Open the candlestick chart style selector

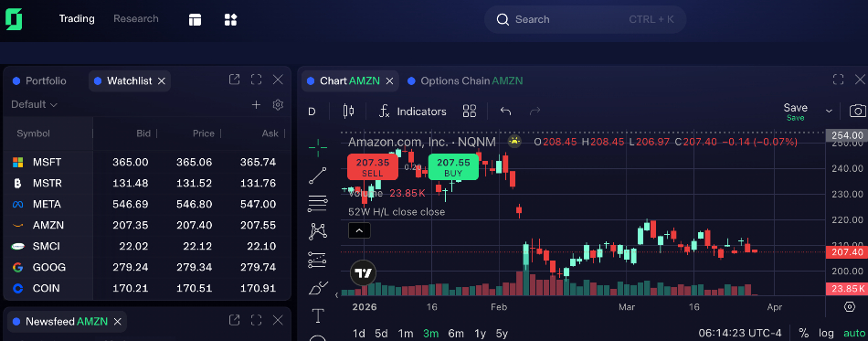tap(348, 112)
